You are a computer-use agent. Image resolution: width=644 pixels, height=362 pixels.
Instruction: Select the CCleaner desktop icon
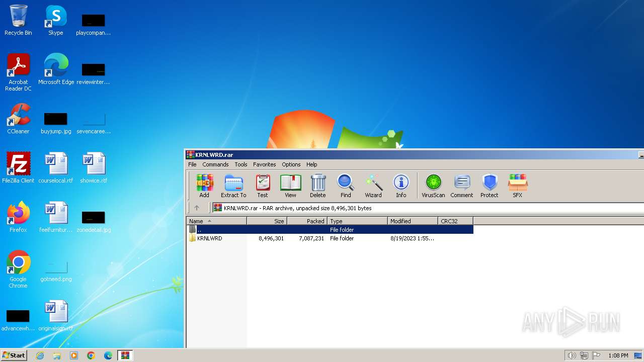[x=18, y=119]
